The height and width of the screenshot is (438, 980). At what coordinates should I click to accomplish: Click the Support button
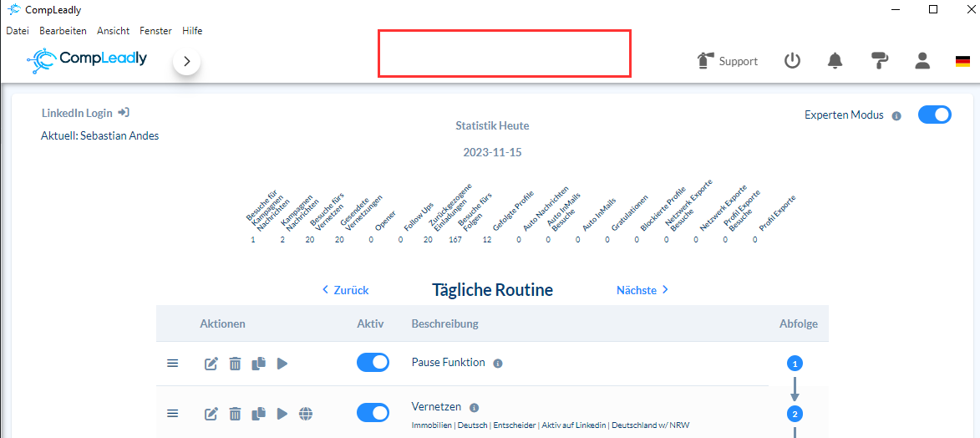tap(728, 61)
